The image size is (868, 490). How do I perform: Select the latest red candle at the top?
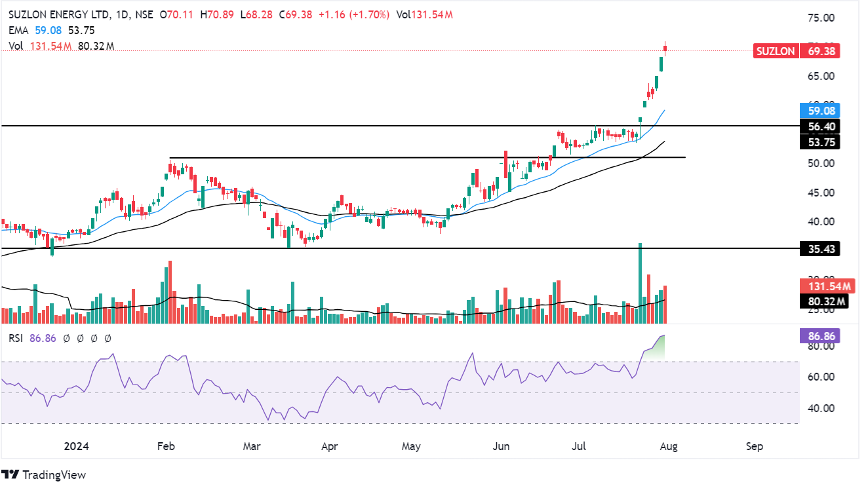[665, 48]
